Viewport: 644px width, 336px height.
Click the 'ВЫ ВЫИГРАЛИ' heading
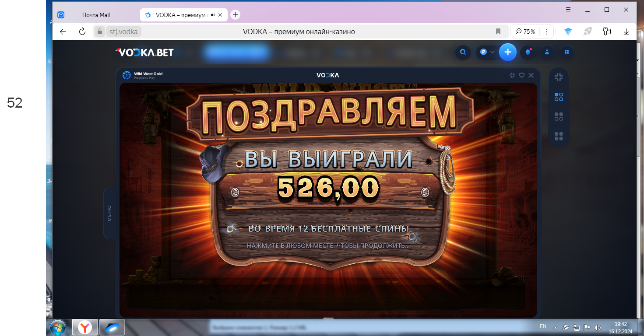pos(328,160)
